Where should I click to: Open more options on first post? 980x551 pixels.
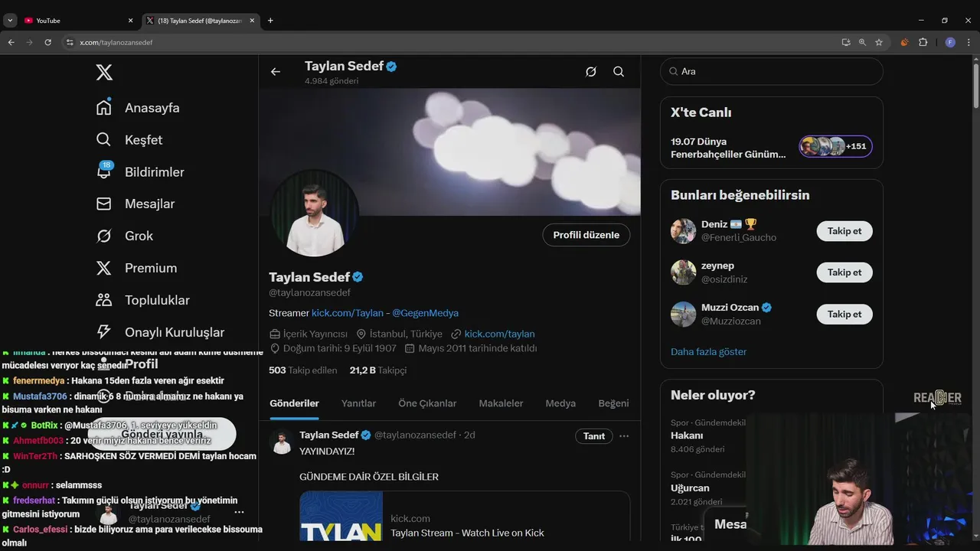click(624, 436)
